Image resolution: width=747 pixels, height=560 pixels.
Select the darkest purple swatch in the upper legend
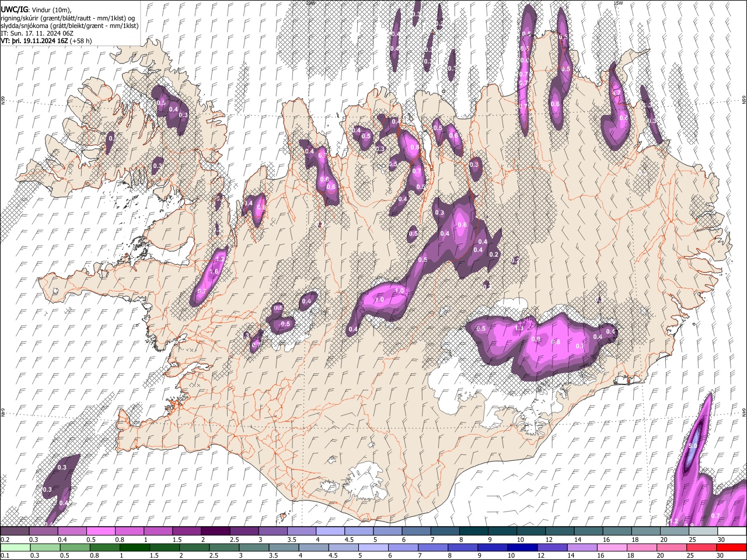[x=215, y=531]
